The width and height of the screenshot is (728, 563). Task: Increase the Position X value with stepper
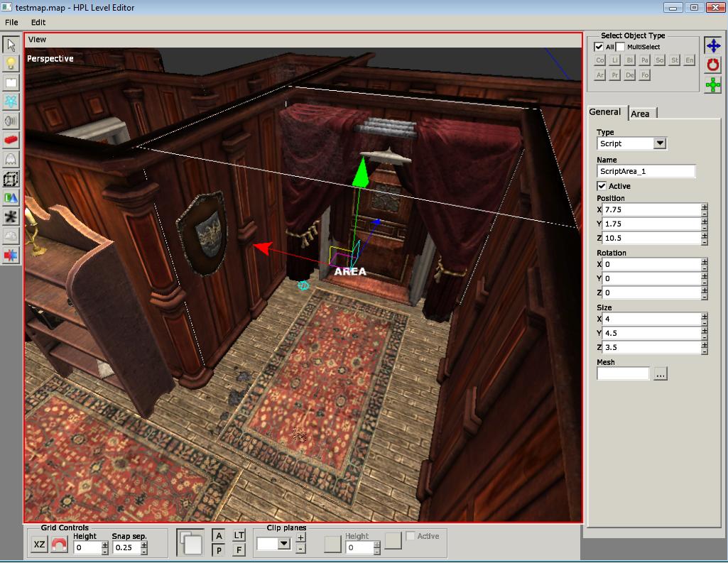pyautogui.click(x=704, y=206)
